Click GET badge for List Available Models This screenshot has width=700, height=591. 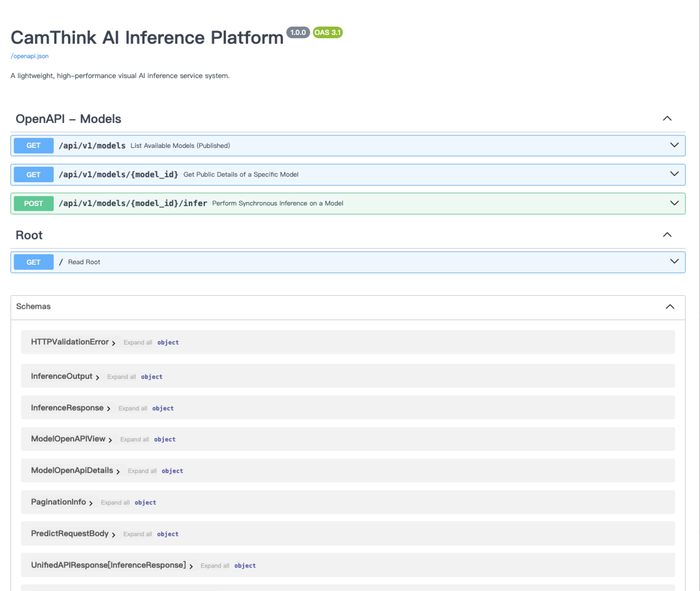click(34, 146)
